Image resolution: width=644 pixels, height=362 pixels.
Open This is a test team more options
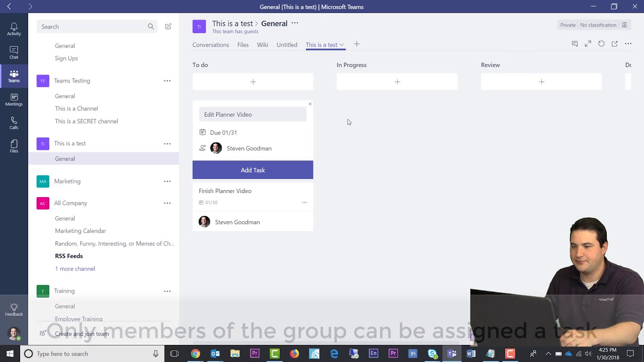coord(167,143)
